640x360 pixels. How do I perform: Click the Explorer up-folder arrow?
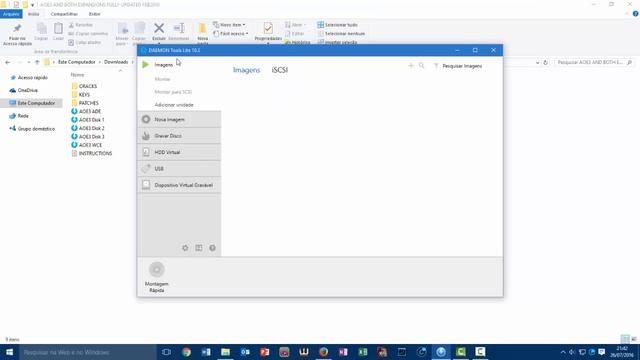coord(37,62)
